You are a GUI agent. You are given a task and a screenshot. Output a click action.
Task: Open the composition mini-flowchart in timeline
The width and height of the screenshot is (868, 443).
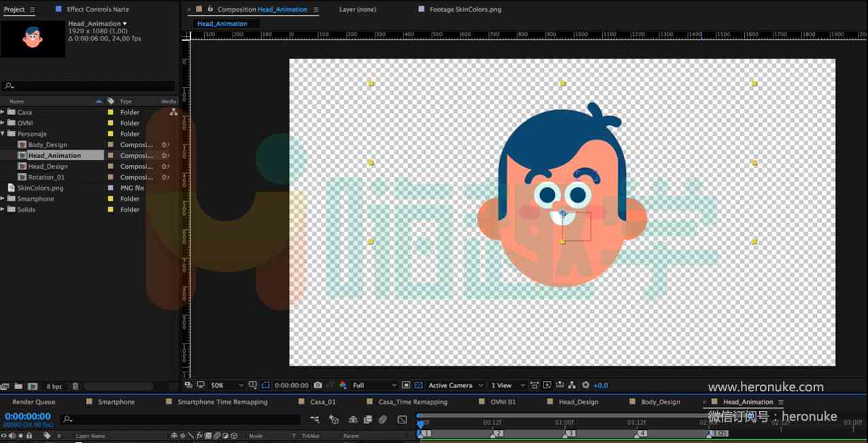pyautogui.click(x=315, y=420)
